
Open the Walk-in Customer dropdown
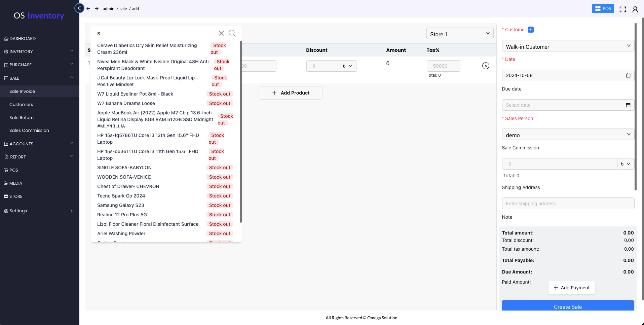[568, 46]
